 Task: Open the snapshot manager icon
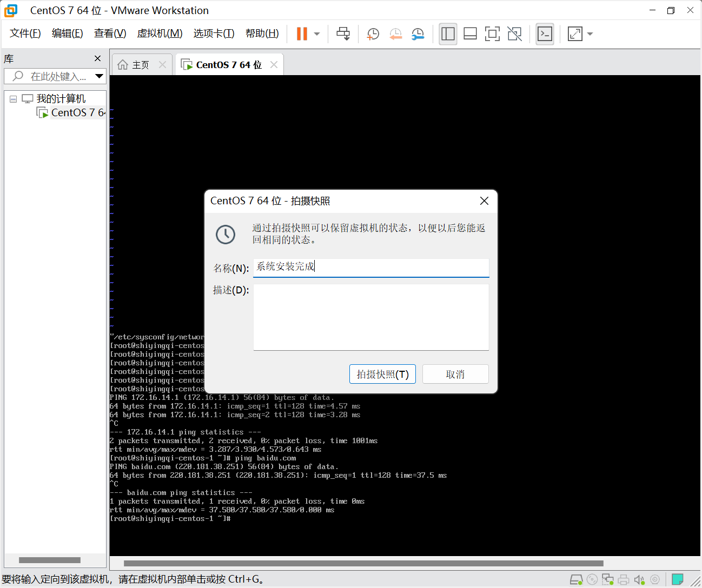418,34
